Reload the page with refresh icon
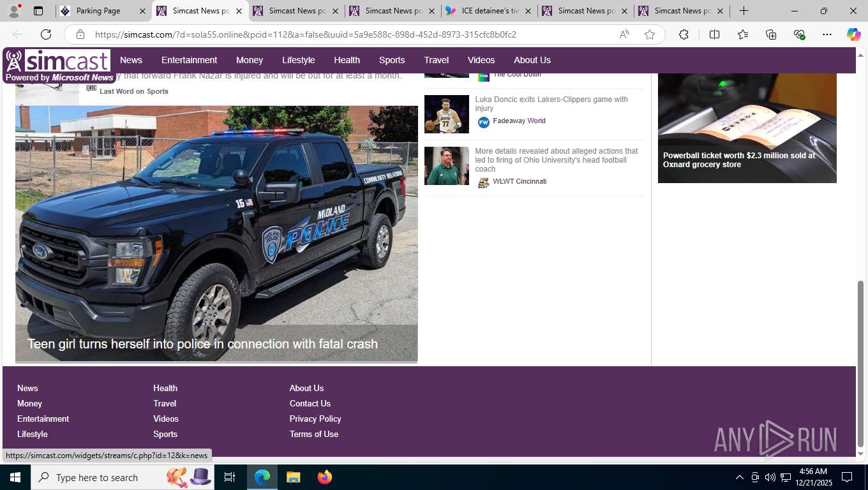Screen dimensions: 868x490 click(46, 34)
